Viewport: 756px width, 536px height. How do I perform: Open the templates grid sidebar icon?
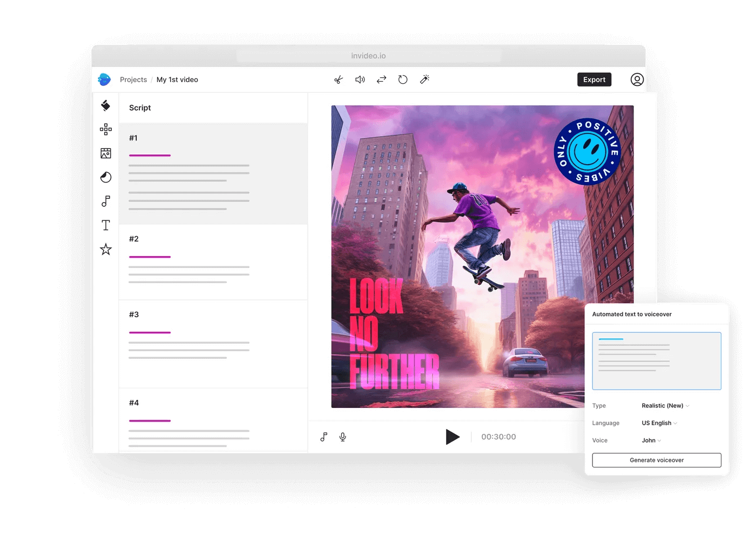[106, 129]
